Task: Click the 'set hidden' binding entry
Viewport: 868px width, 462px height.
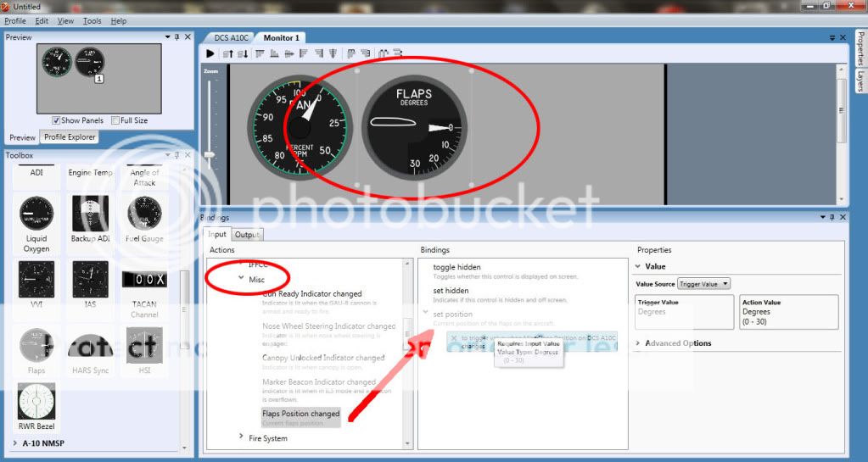Action: (500, 295)
